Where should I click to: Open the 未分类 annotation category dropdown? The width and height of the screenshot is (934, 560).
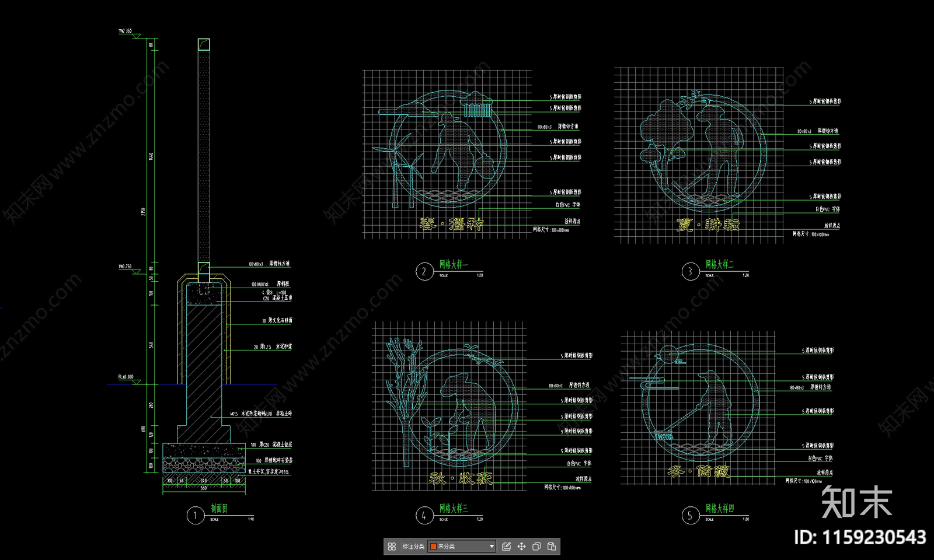click(462, 547)
